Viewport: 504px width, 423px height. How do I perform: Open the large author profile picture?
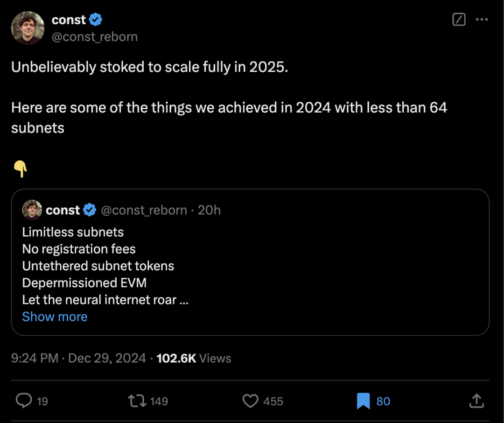pyautogui.click(x=28, y=28)
